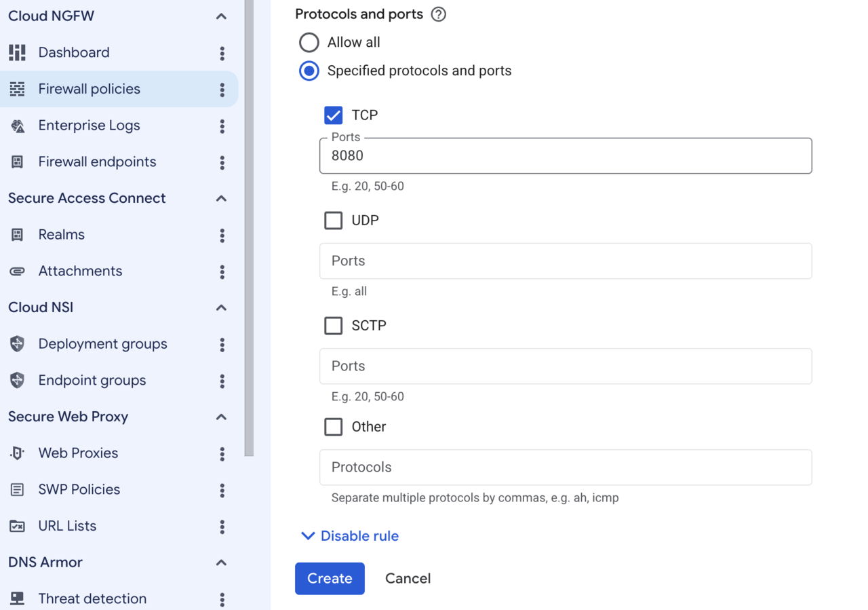This screenshot has width=868, height=610.
Task: Check the SCTP checkbox
Action: (333, 326)
